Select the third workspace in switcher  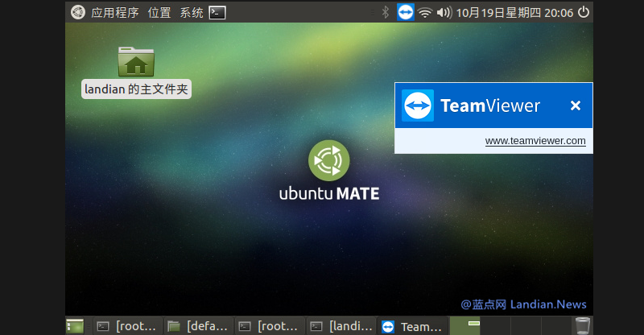coord(526,326)
